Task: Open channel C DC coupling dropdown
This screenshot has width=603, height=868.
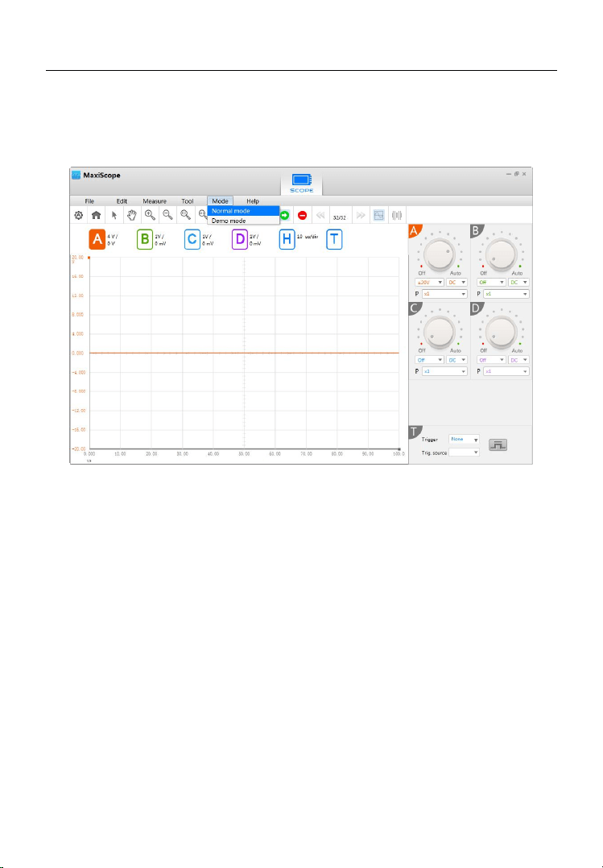Action: [x=456, y=360]
